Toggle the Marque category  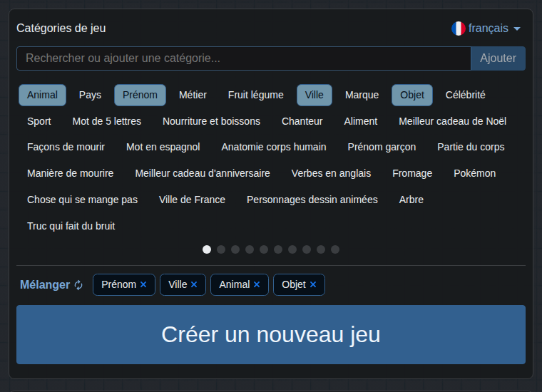(x=362, y=95)
